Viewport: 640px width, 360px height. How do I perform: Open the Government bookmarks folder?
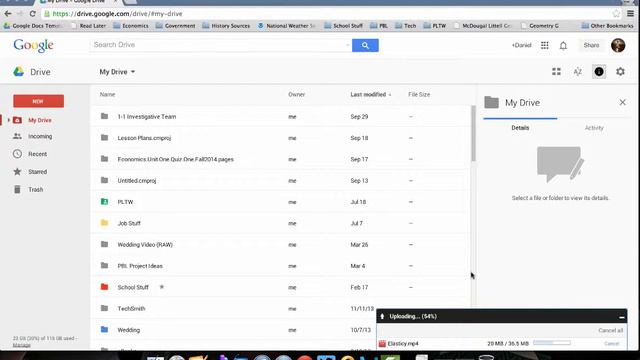(176, 26)
